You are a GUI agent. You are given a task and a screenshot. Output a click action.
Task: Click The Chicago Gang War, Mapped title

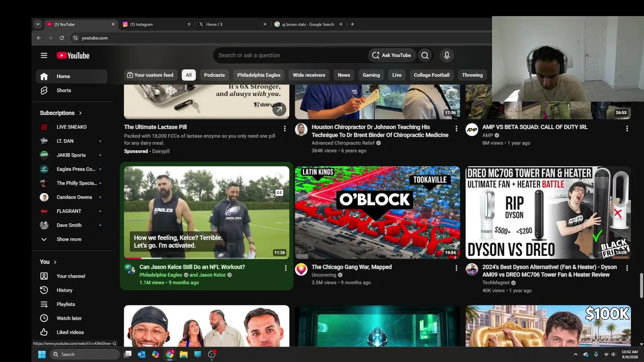tap(352, 267)
